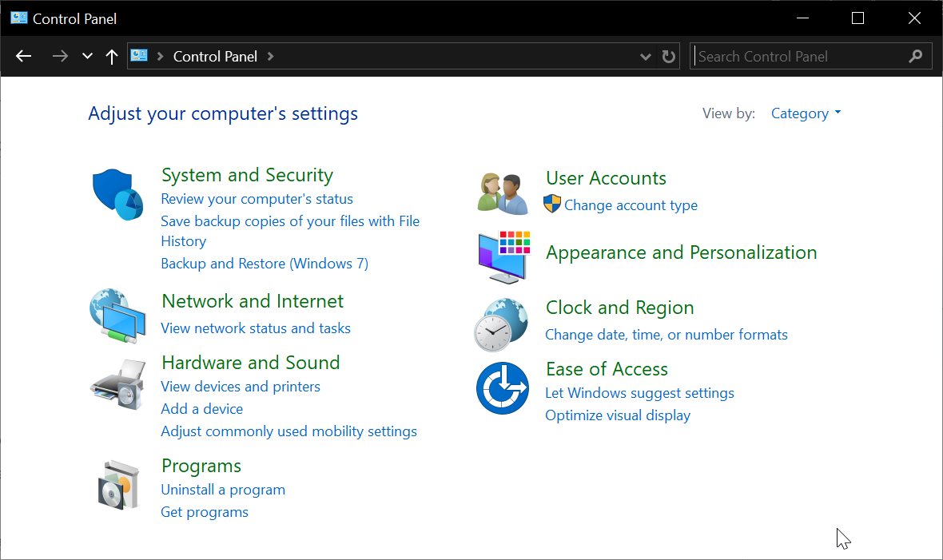Open the Programs disc box icon
This screenshot has width=943, height=560.
pos(118,485)
